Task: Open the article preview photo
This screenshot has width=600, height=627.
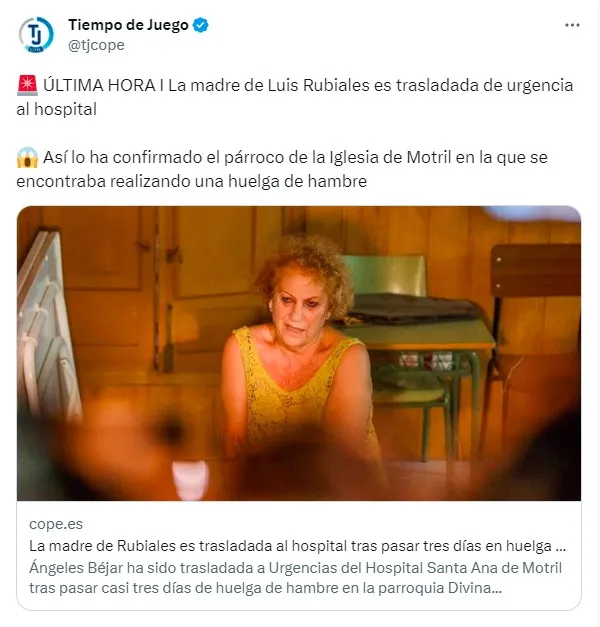Action: click(x=299, y=353)
